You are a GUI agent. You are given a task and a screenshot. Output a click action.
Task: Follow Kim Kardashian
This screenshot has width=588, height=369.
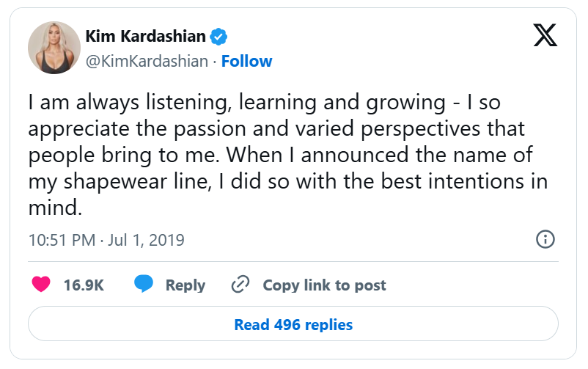point(246,61)
